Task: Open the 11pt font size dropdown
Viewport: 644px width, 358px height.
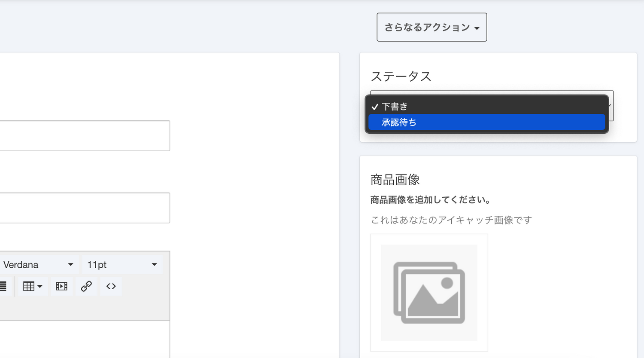Action: [x=122, y=265]
